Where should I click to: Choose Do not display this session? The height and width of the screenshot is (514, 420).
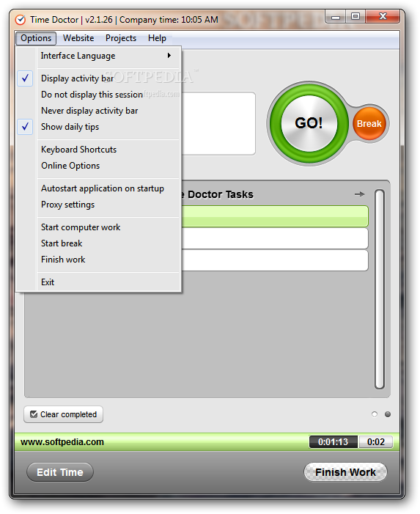[99, 95]
